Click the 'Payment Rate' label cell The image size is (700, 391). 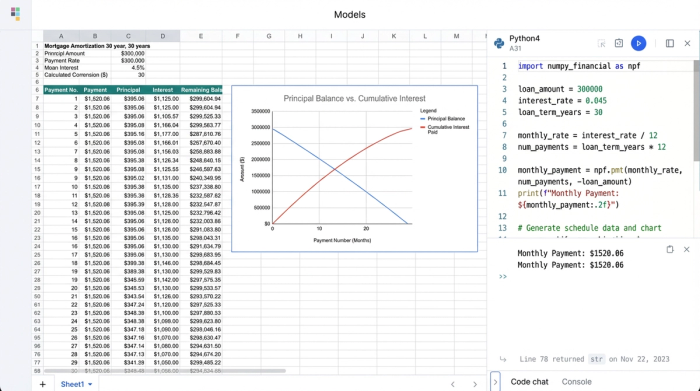coord(62,61)
